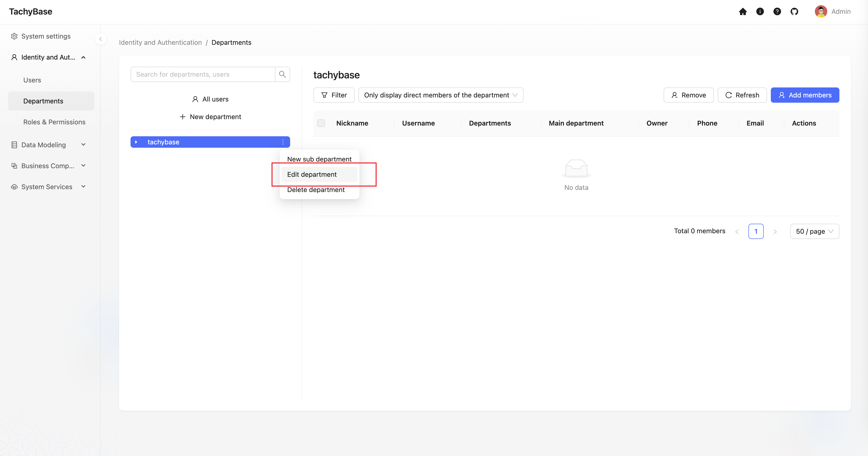
Task: Focus the department search input field
Action: (x=203, y=74)
